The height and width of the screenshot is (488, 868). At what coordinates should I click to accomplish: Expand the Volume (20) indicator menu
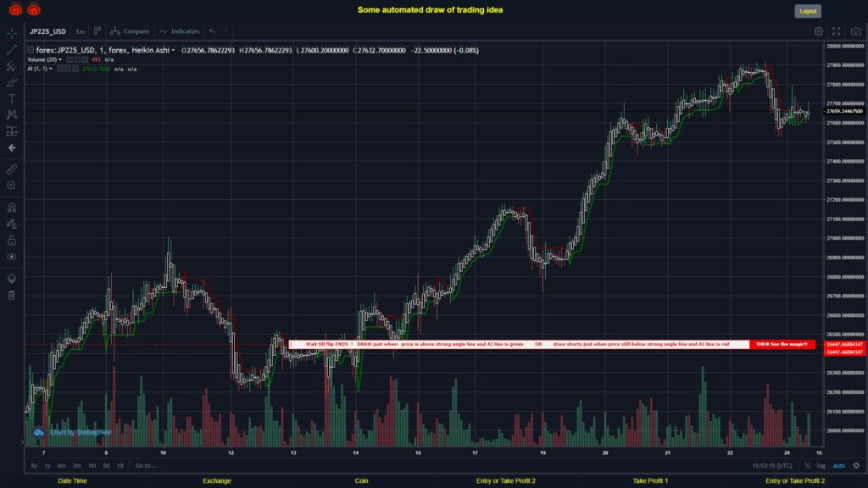coord(60,60)
